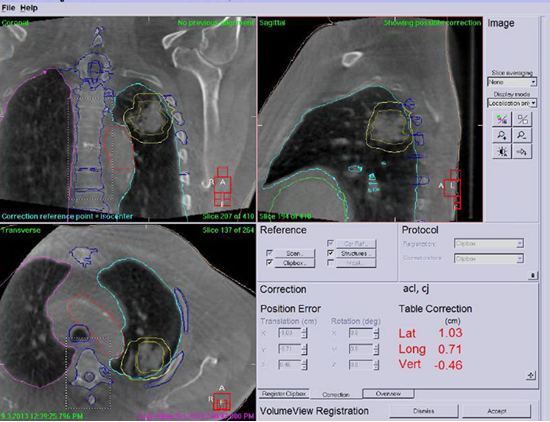Switch to the Correction tab
550x422 pixels.
coord(336,395)
